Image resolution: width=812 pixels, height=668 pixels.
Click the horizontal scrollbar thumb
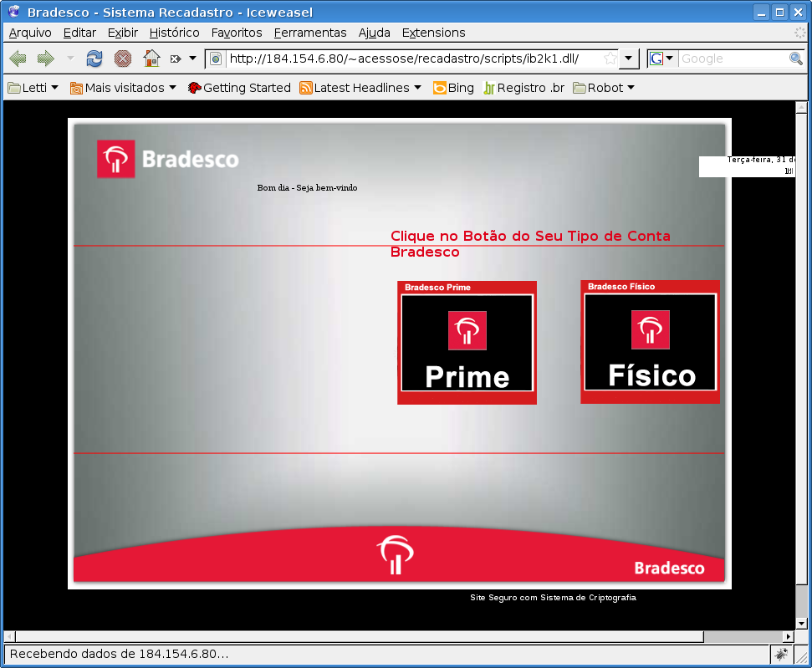click(360, 636)
